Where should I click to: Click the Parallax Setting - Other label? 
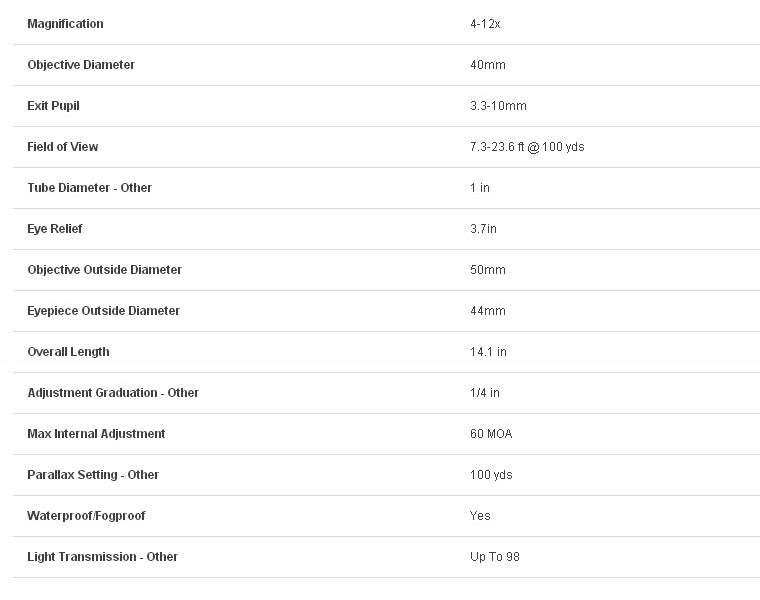tap(93, 475)
